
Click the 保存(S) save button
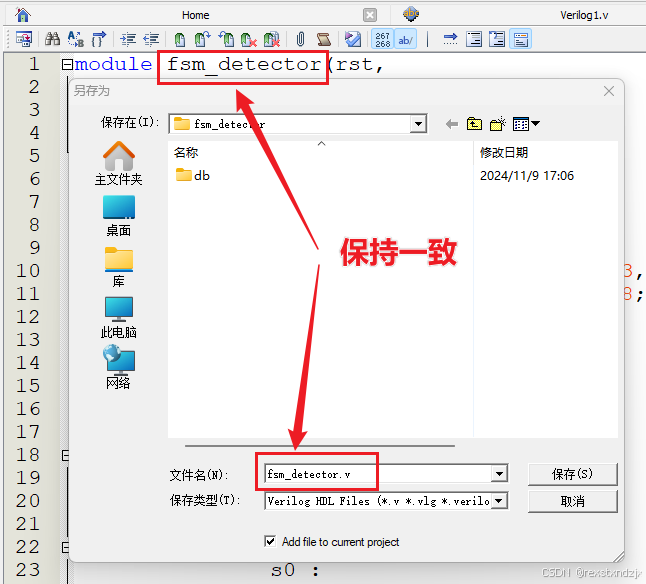click(572, 474)
